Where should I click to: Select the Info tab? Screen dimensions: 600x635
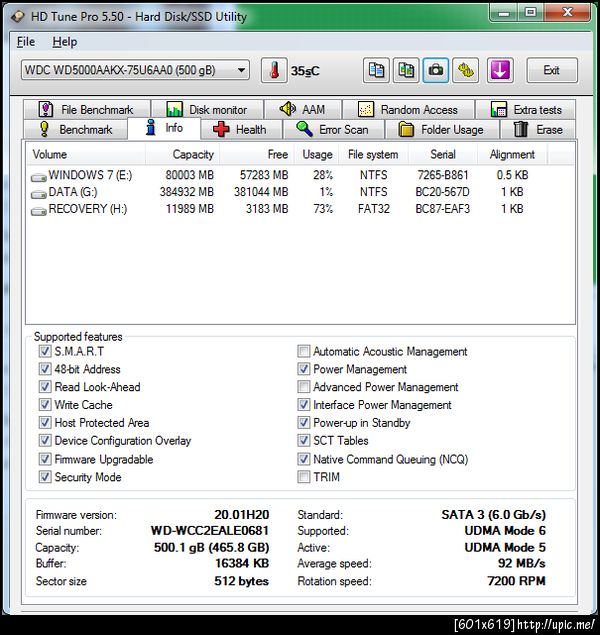(164, 128)
